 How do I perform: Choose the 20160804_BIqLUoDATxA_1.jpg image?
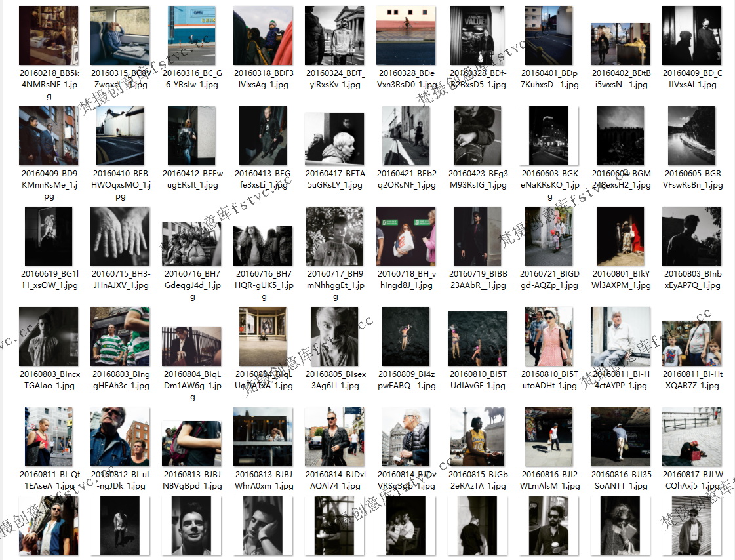click(x=264, y=336)
